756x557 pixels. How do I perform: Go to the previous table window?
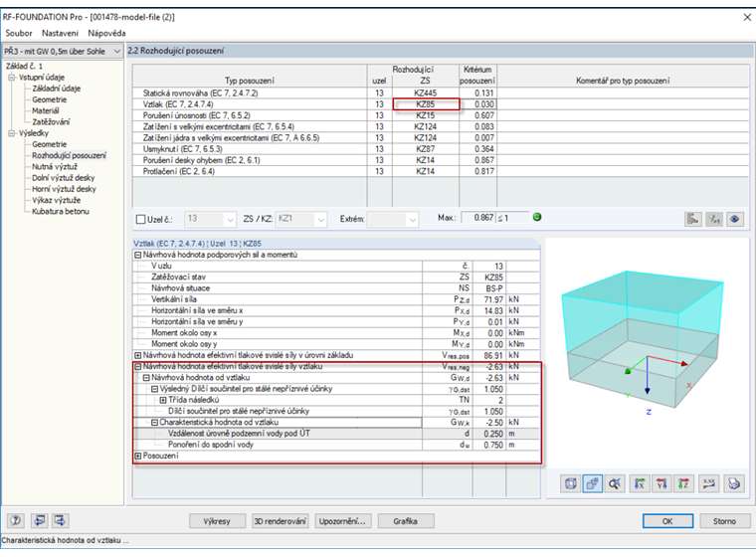coord(40,520)
